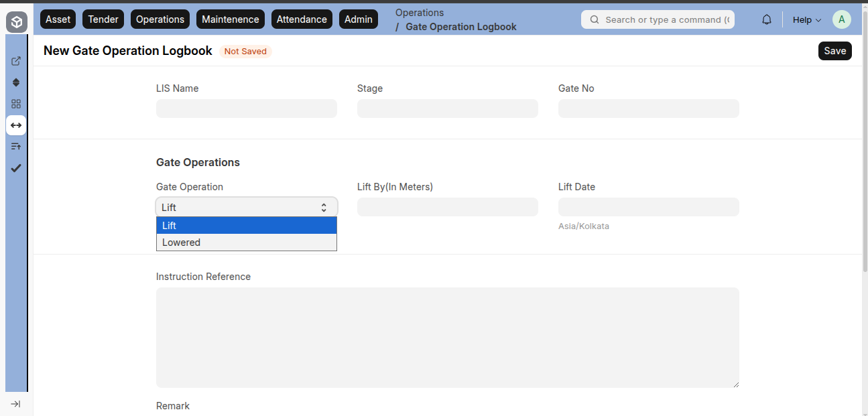Click the checkmark sidebar icon
The width and height of the screenshot is (868, 416).
coord(16,168)
